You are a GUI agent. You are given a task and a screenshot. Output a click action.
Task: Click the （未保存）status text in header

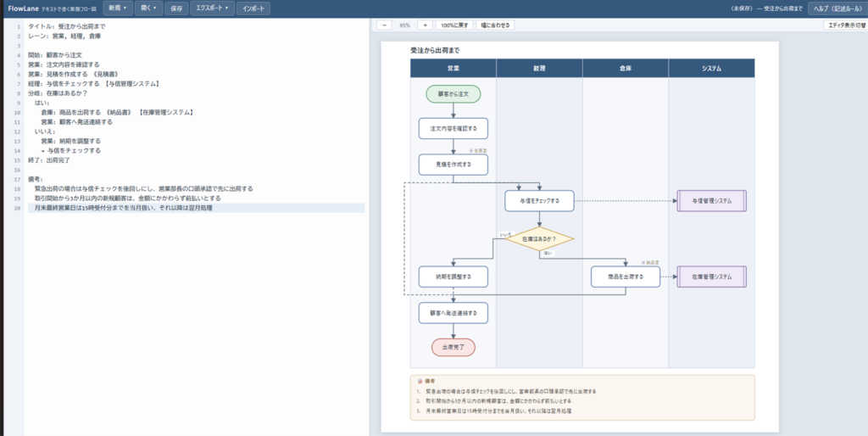point(741,8)
